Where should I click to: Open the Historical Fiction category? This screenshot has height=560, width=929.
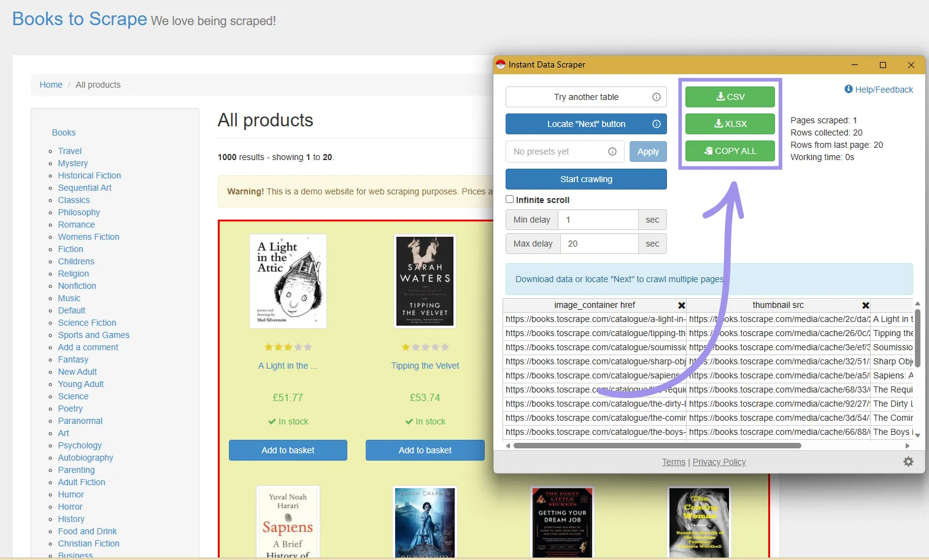[90, 175]
